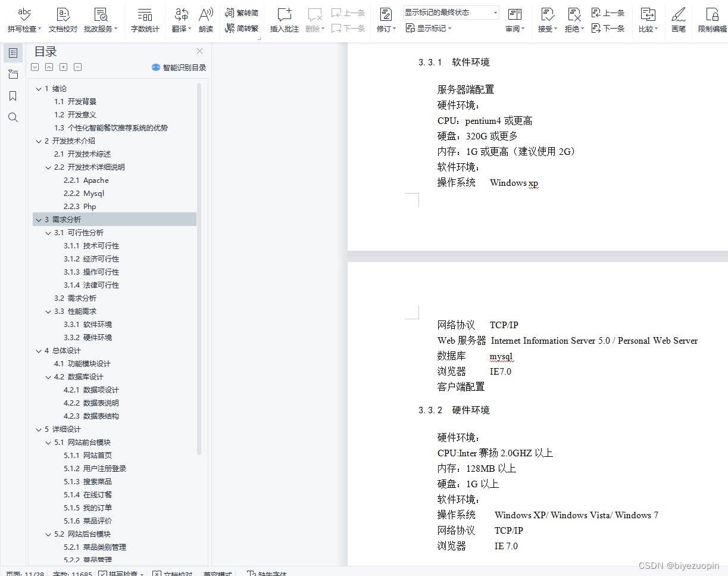Image resolution: width=728 pixels, height=576 pixels.
Task: Click the misspelled word 'mysql' in document
Action: [x=501, y=356]
